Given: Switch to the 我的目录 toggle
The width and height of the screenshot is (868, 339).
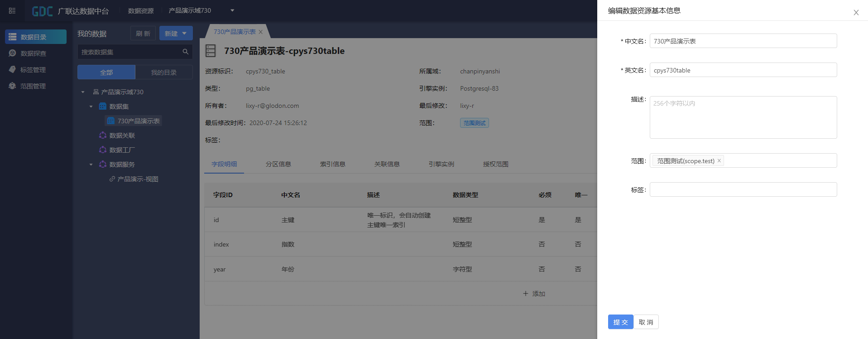Looking at the screenshot, I should coord(163,73).
